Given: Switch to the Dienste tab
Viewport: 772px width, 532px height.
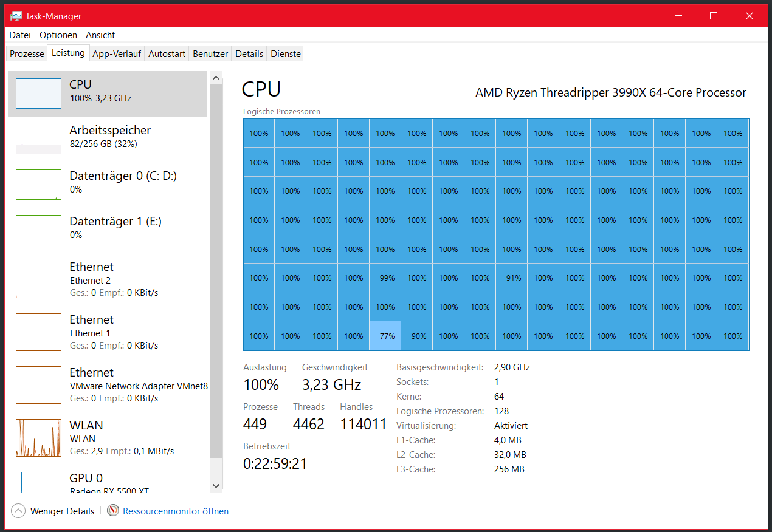Looking at the screenshot, I should click(286, 53).
